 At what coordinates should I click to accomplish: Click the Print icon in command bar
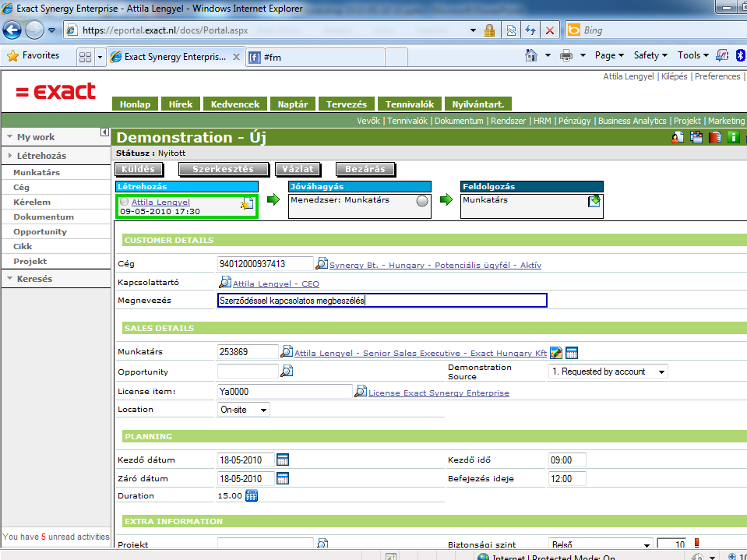pyautogui.click(x=566, y=56)
